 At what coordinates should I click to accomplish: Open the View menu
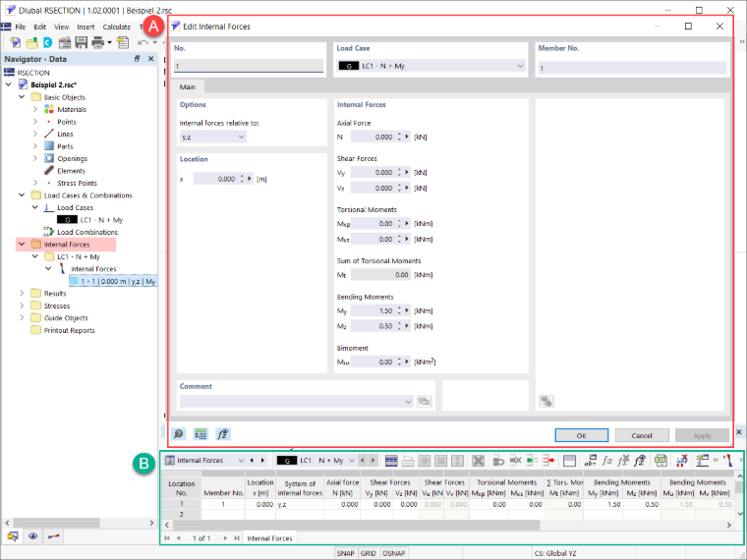click(x=62, y=27)
